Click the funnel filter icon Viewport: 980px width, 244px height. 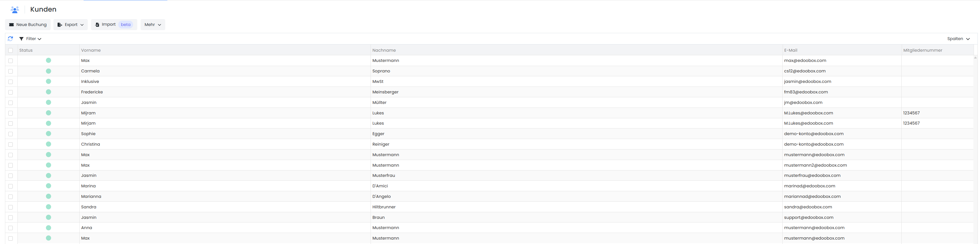click(22, 39)
